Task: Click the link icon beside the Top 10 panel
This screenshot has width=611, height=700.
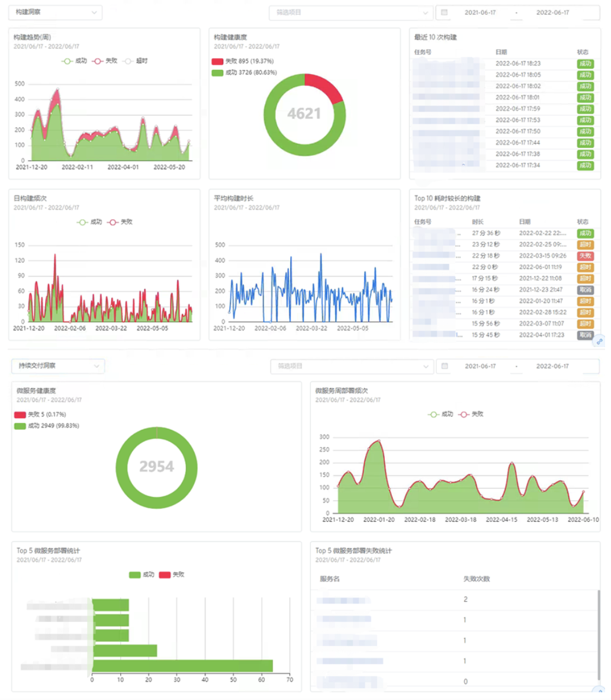Action: point(599,342)
